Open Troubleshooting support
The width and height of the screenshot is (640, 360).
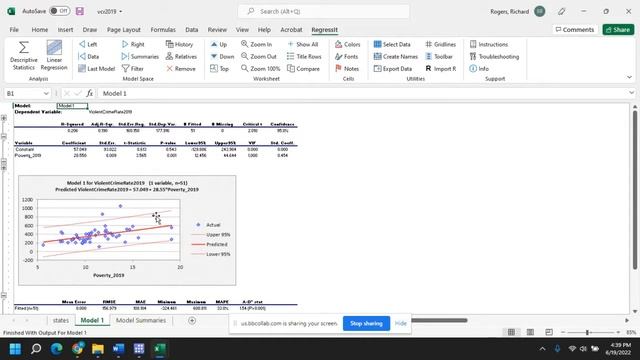[494, 56]
